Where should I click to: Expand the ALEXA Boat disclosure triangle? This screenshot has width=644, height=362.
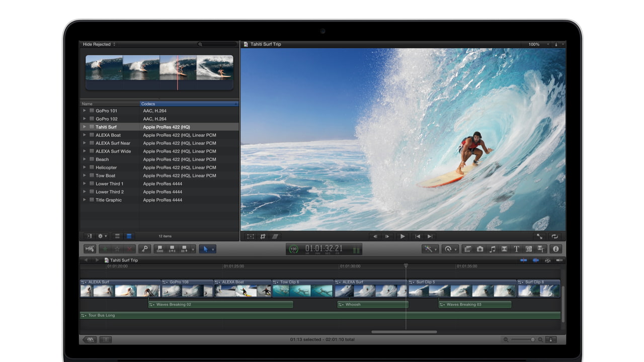pyautogui.click(x=85, y=135)
